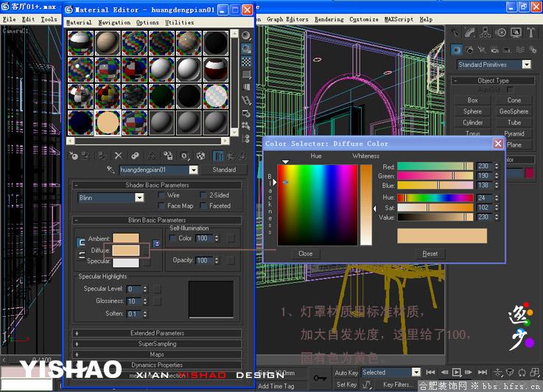Screen dimensions: 543x392
Task: Click the Reset button in Color Selector
Action: [430, 253]
